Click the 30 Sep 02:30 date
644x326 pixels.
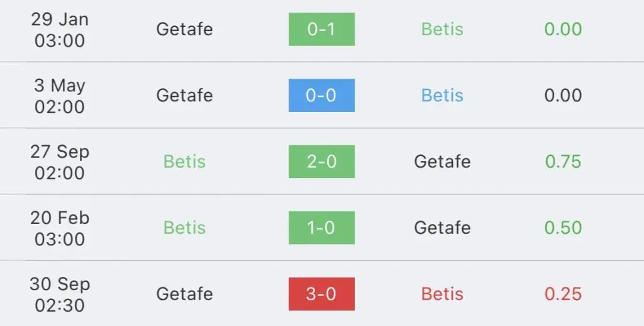click(x=60, y=295)
